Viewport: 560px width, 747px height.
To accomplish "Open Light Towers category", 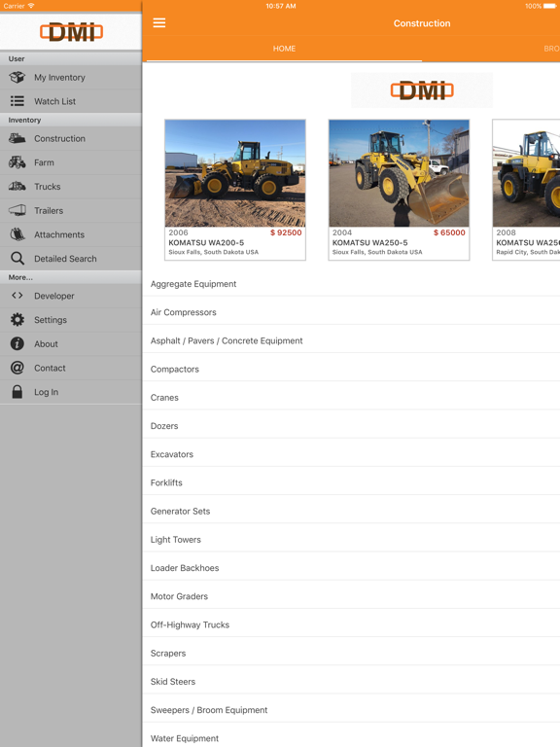I will click(x=351, y=540).
